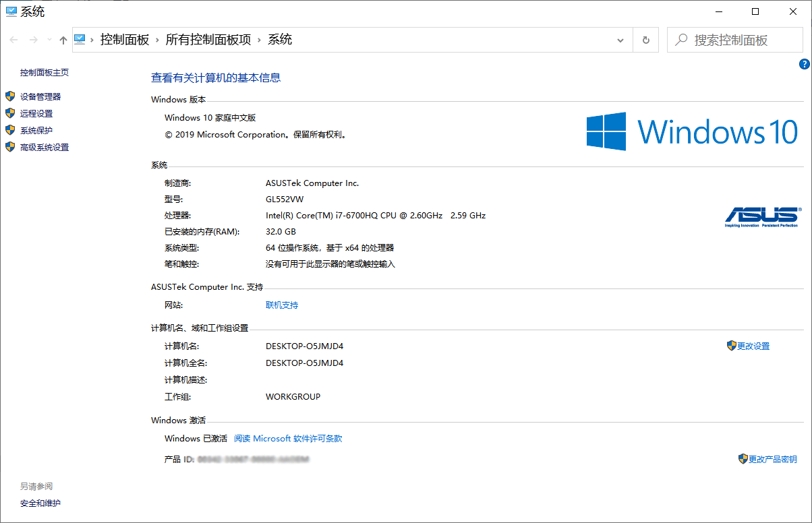Click the manufacturer value ASUSTek Computer Inc.

[312, 183]
